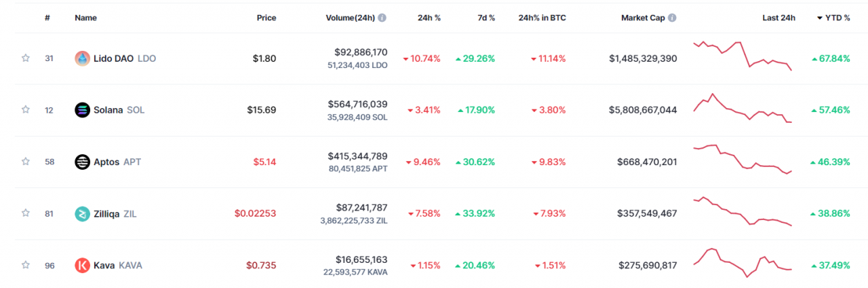The width and height of the screenshot is (868, 288).
Task: Click the Zilliqa coin logo
Action: (x=82, y=213)
